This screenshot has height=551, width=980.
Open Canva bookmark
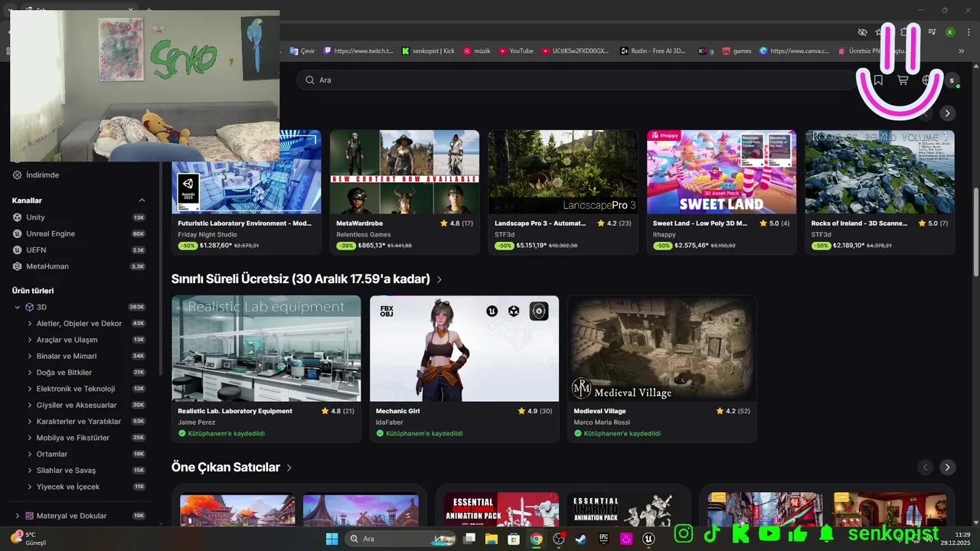pyautogui.click(x=795, y=51)
